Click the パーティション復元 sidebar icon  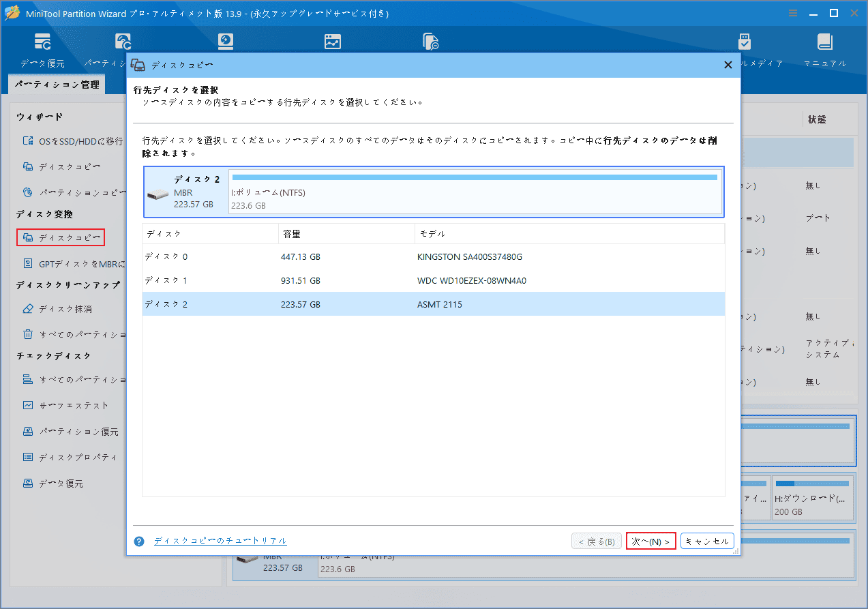pyautogui.click(x=28, y=432)
